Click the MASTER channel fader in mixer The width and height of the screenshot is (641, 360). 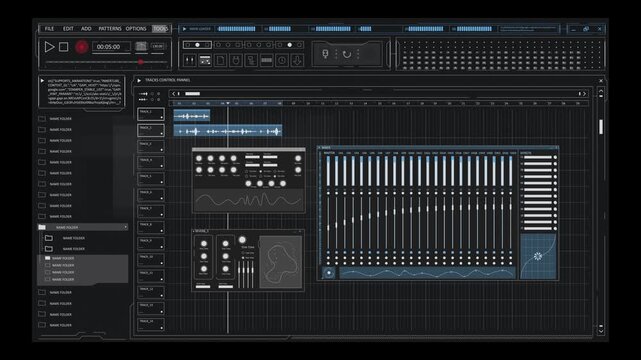[x=328, y=227]
